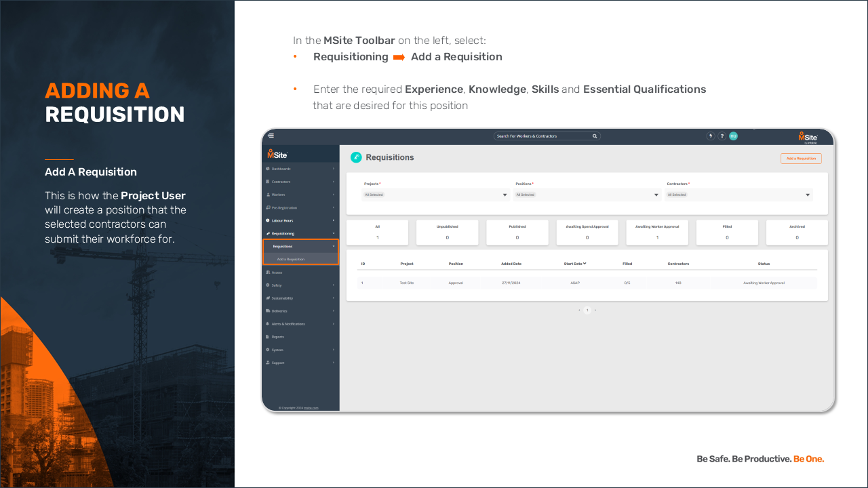Click the orange Add a Requisition button

(x=801, y=159)
